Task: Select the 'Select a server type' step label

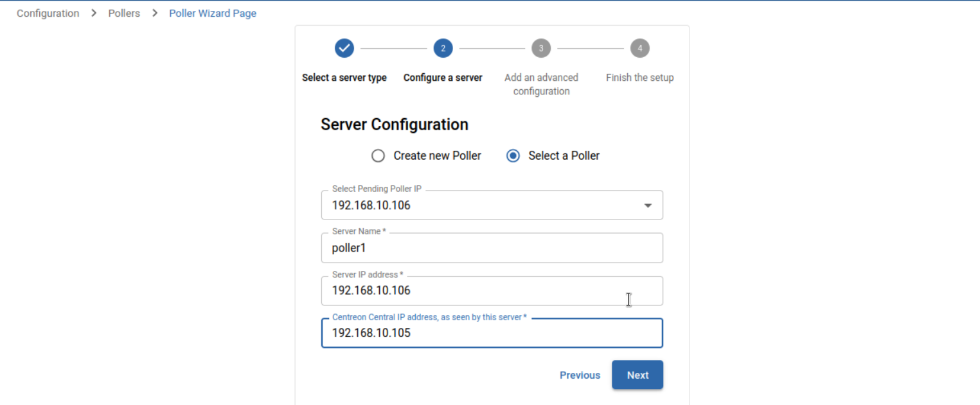Action: click(x=344, y=78)
